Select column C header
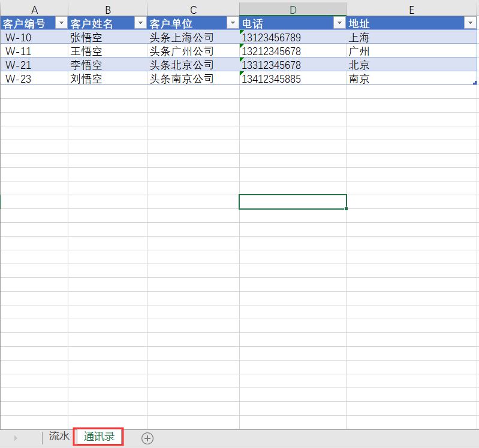479x448 pixels. (193, 10)
